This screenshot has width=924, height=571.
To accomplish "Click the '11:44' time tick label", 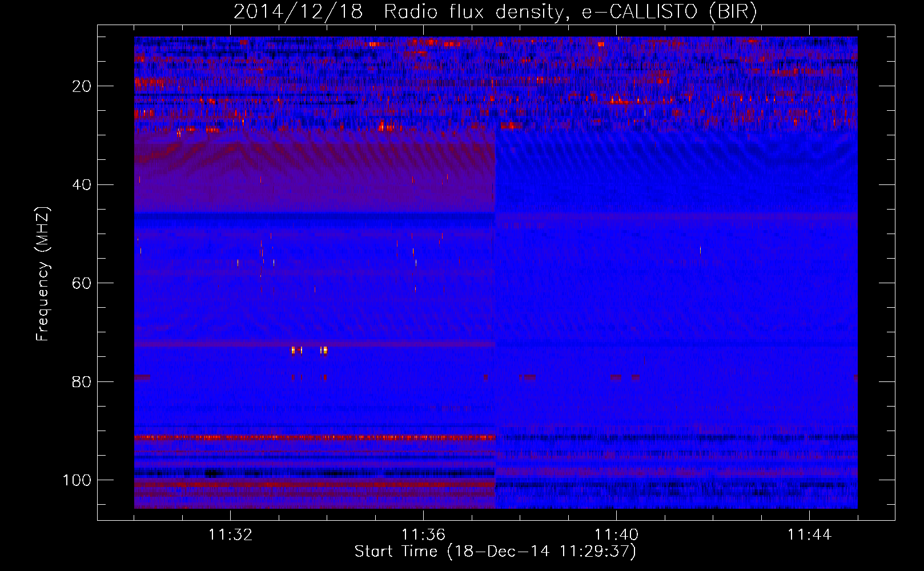I will coord(809,535).
